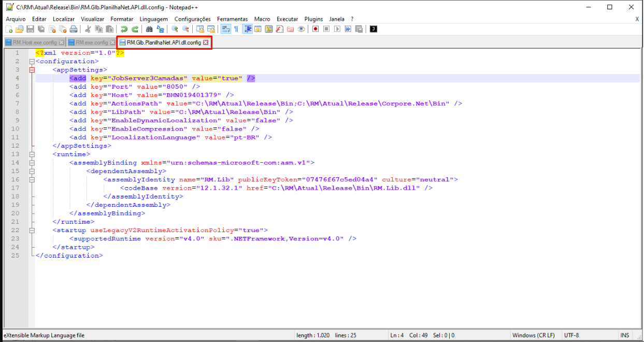Toggle INS overtype mode in status bar

click(624, 335)
